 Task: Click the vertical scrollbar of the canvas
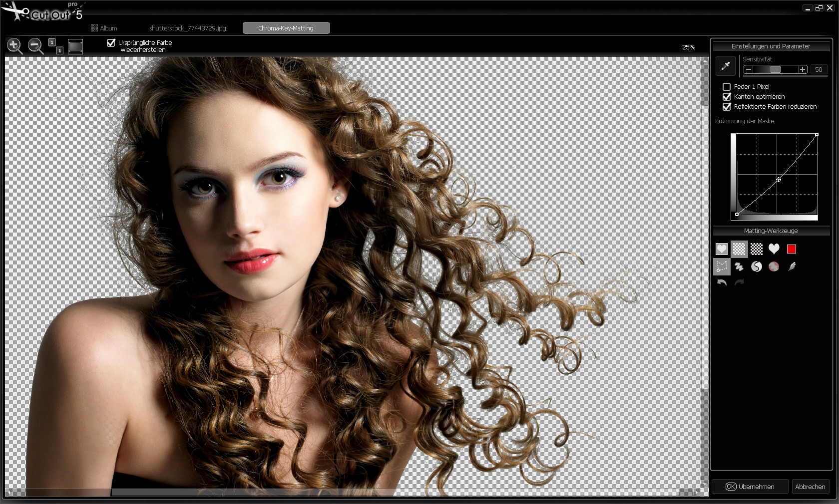coord(705,272)
